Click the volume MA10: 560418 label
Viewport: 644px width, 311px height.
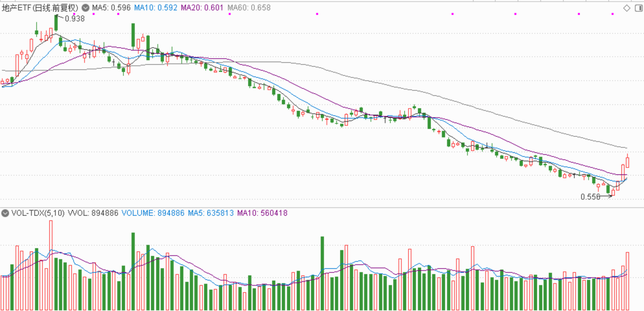click(x=262, y=213)
